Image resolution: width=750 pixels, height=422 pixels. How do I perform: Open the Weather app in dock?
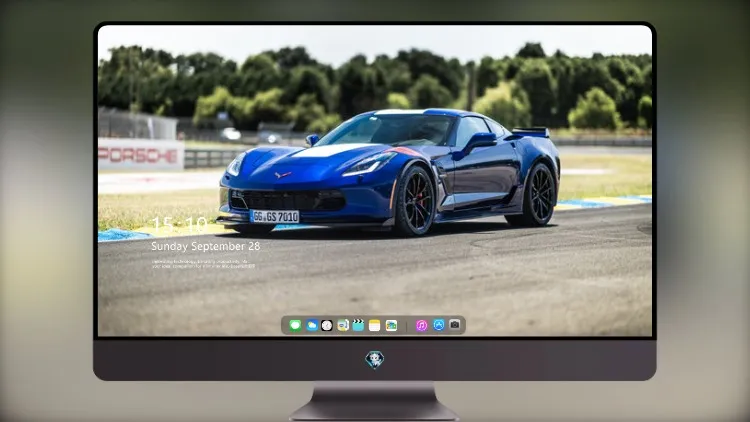(x=312, y=325)
